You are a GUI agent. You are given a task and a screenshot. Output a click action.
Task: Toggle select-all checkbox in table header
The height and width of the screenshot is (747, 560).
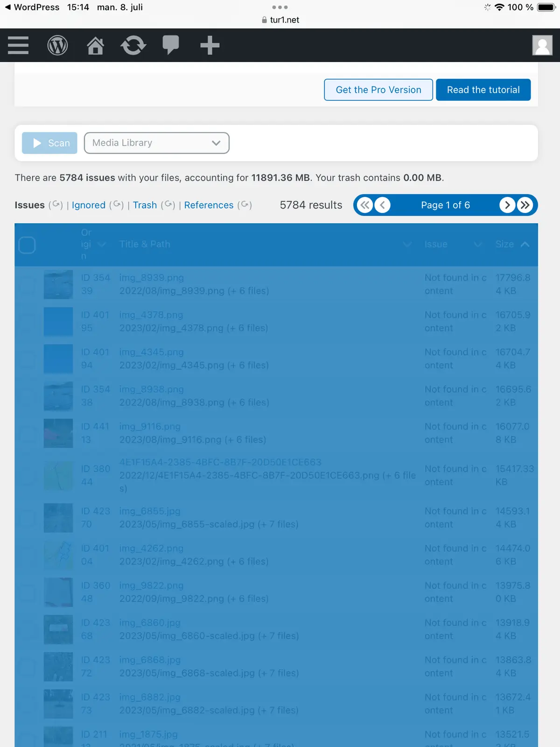click(x=27, y=245)
